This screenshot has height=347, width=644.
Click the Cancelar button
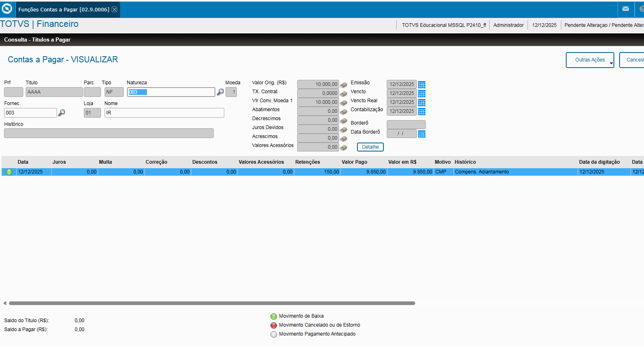click(x=632, y=60)
